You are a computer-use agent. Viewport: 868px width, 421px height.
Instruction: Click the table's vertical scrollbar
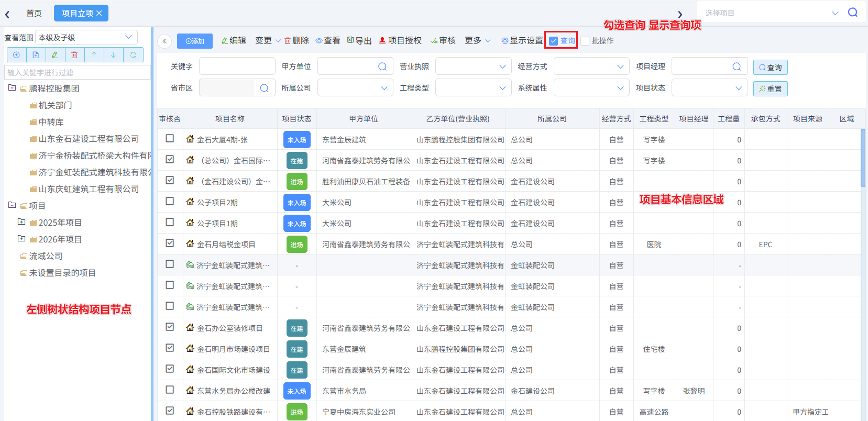coord(863,157)
